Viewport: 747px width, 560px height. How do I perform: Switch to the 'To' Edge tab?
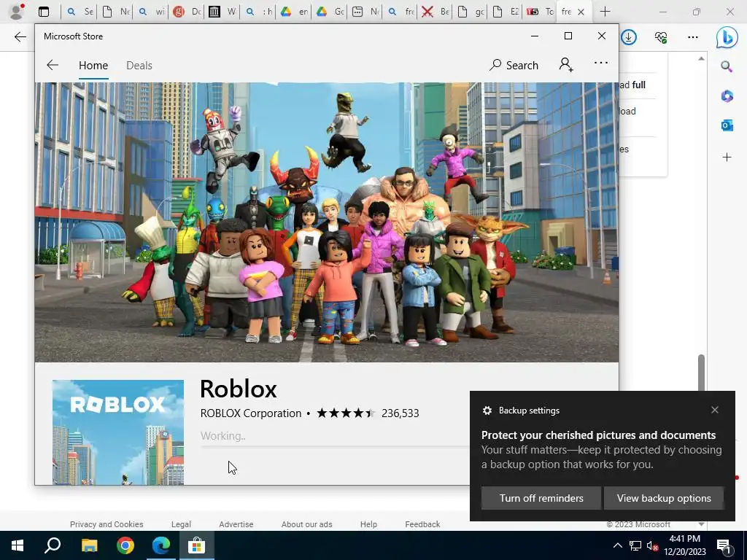[x=540, y=12]
